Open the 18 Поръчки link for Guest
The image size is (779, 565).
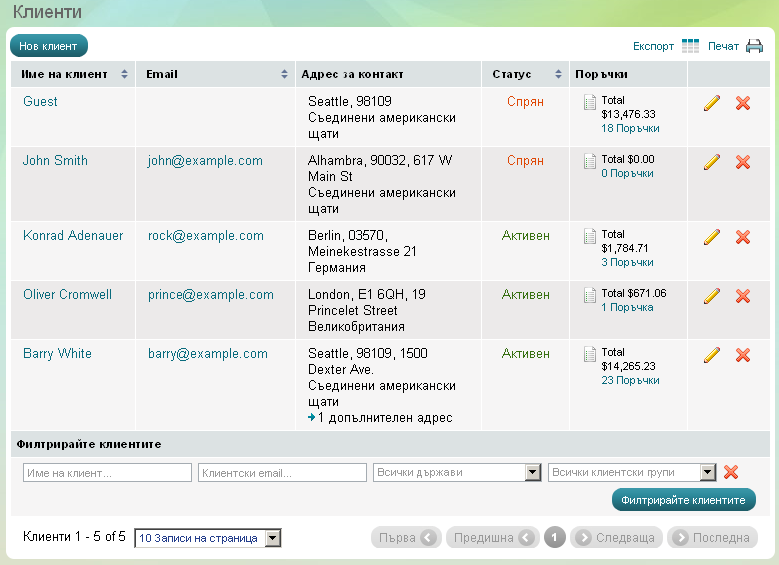point(630,128)
